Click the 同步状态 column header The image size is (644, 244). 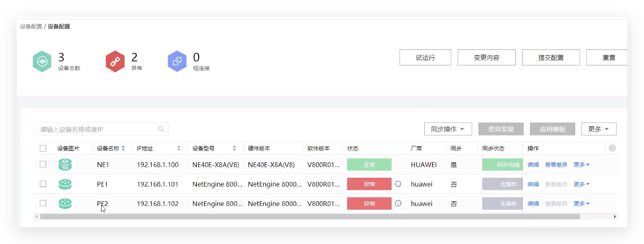tap(493, 148)
